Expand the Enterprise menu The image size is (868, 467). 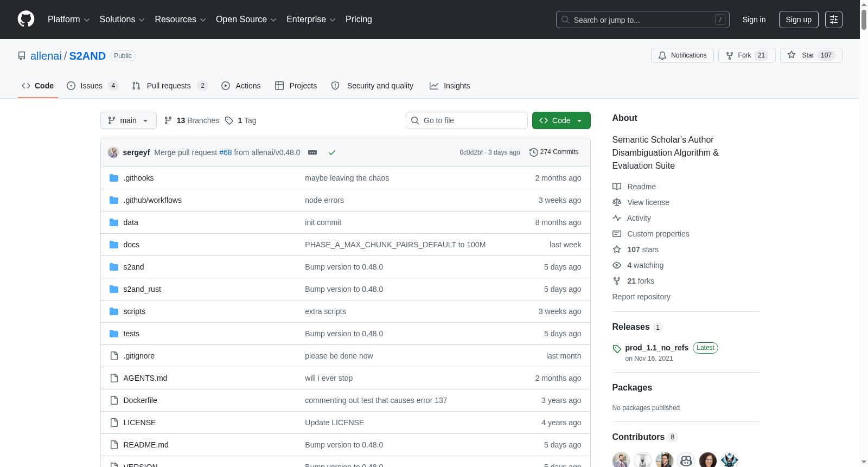[x=311, y=20]
